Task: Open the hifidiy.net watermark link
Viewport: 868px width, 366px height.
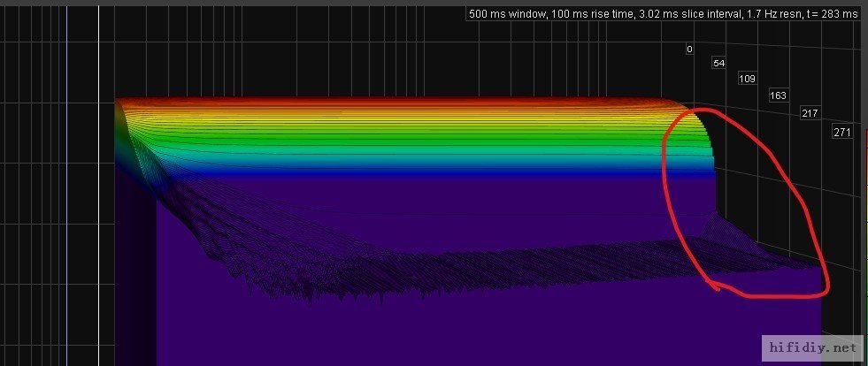Action: pyautogui.click(x=810, y=347)
